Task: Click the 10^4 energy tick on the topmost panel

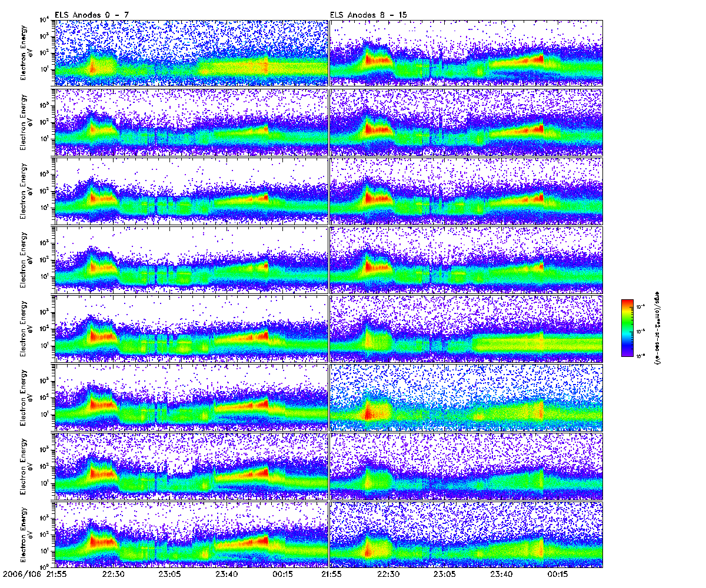Action: tap(45, 21)
